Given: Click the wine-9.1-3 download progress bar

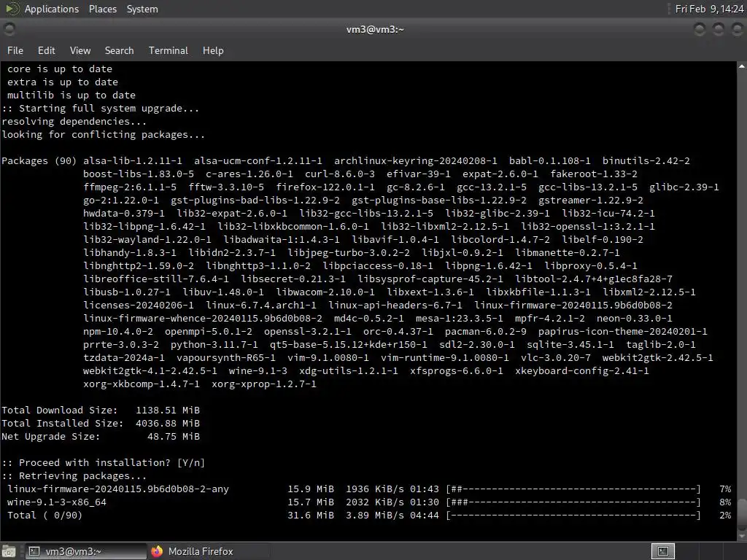Looking at the screenshot, I should 573,502.
